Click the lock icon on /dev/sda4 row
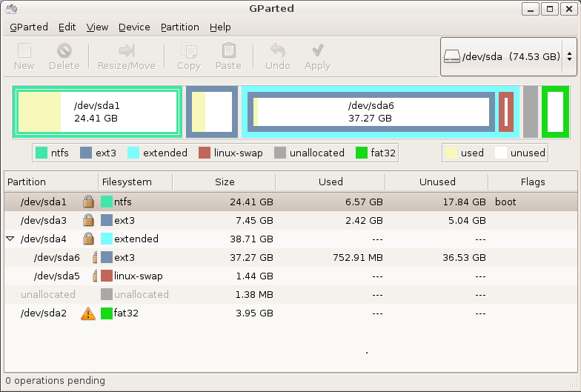 (88, 239)
